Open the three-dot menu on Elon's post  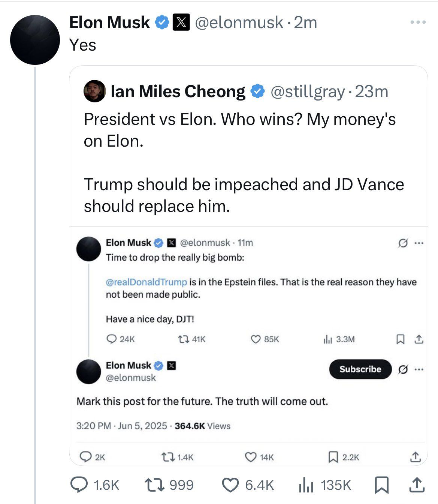[x=418, y=22]
